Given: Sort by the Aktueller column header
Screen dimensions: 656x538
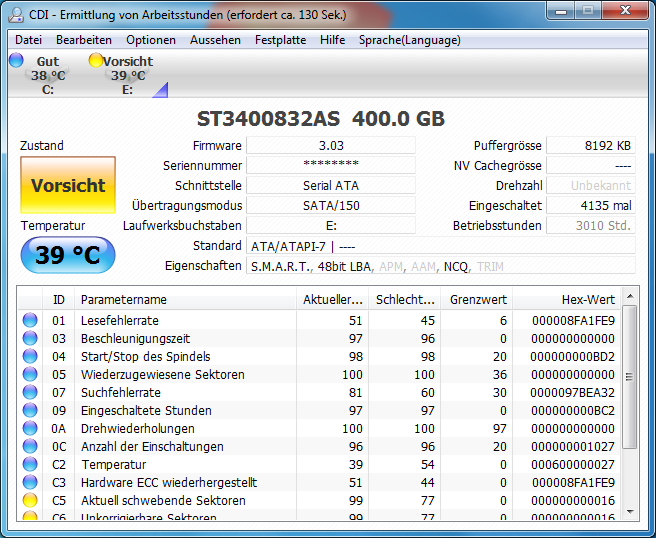Looking at the screenshot, I should click(333, 300).
